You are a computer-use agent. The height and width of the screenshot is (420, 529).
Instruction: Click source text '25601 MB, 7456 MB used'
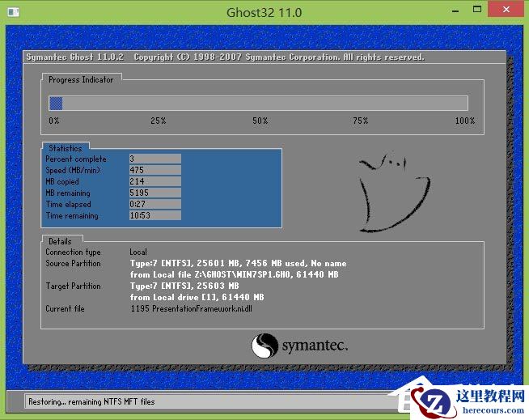click(x=251, y=263)
